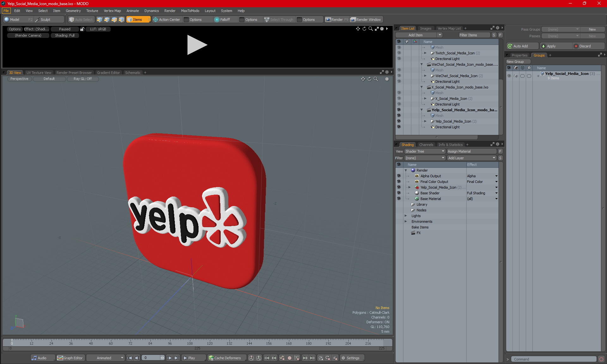This screenshot has height=364, width=607.
Task: Toggle visibility of Alpha Output layer
Action: tap(399, 176)
